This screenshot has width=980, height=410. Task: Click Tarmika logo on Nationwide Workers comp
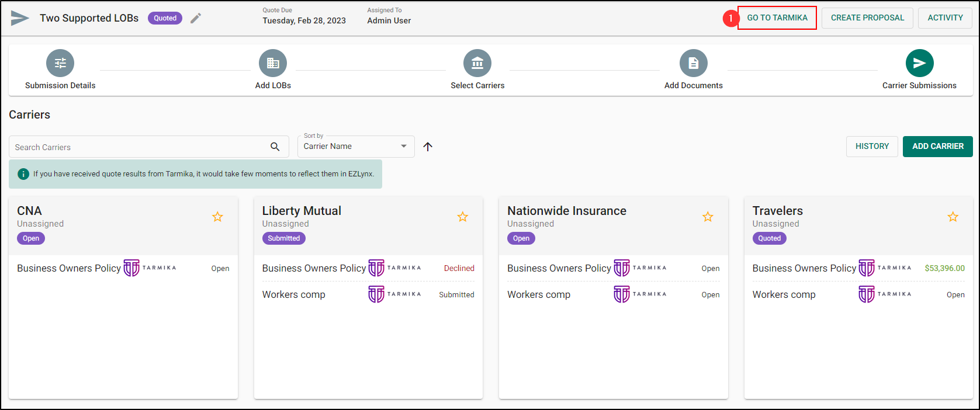click(640, 294)
